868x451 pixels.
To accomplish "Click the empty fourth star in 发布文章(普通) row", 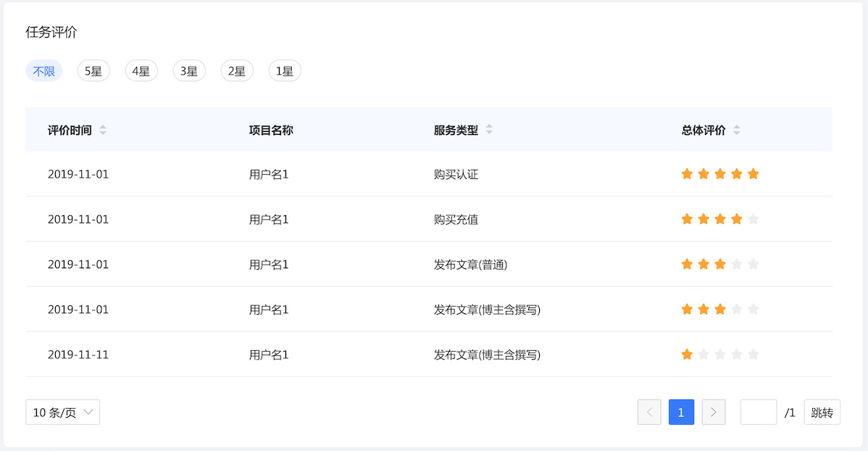I will pos(737,264).
